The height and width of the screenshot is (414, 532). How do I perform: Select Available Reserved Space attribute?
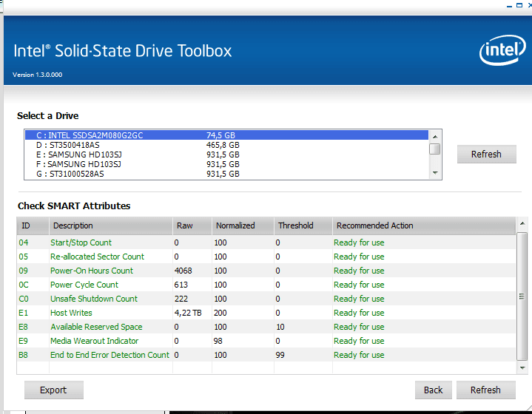[x=266, y=327]
